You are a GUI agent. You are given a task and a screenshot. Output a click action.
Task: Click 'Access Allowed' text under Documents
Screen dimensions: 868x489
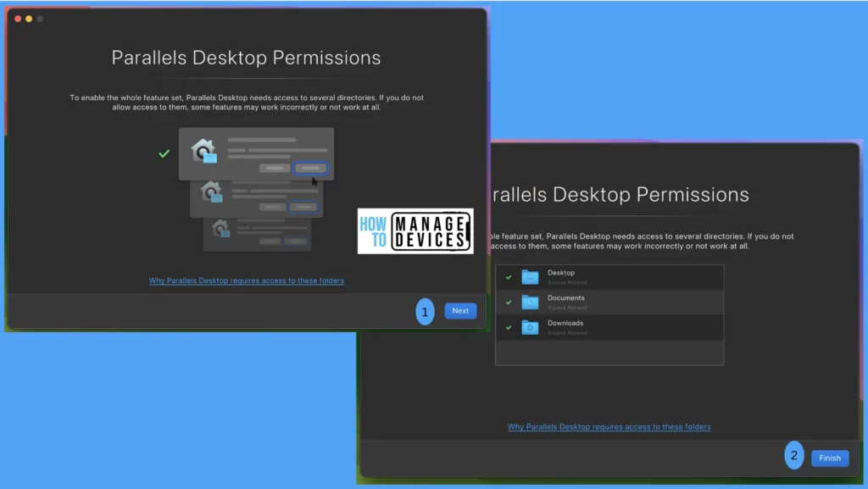tap(567, 308)
